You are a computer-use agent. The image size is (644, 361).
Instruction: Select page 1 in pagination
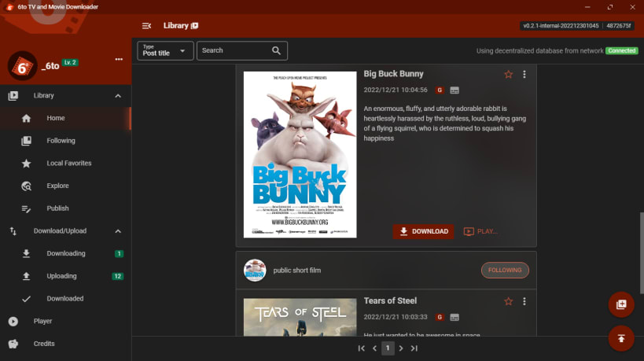point(388,348)
